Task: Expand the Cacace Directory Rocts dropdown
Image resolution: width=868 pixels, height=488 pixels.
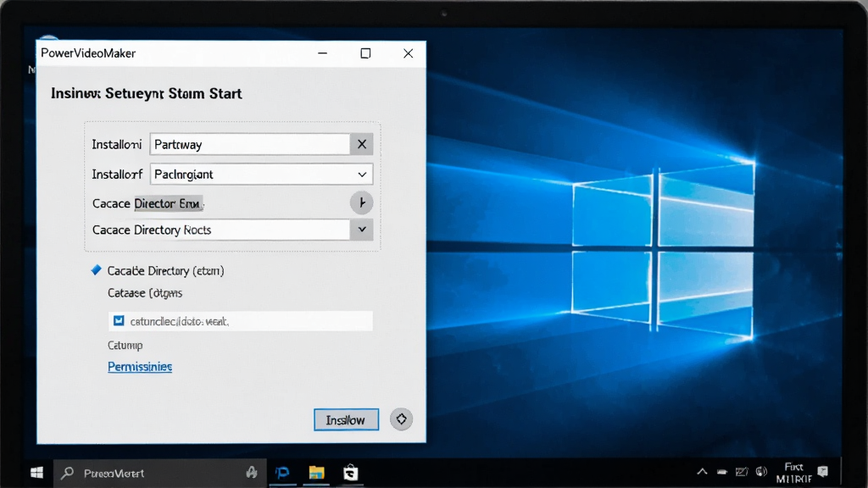Action: pyautogui.click(x=361, y=230)
